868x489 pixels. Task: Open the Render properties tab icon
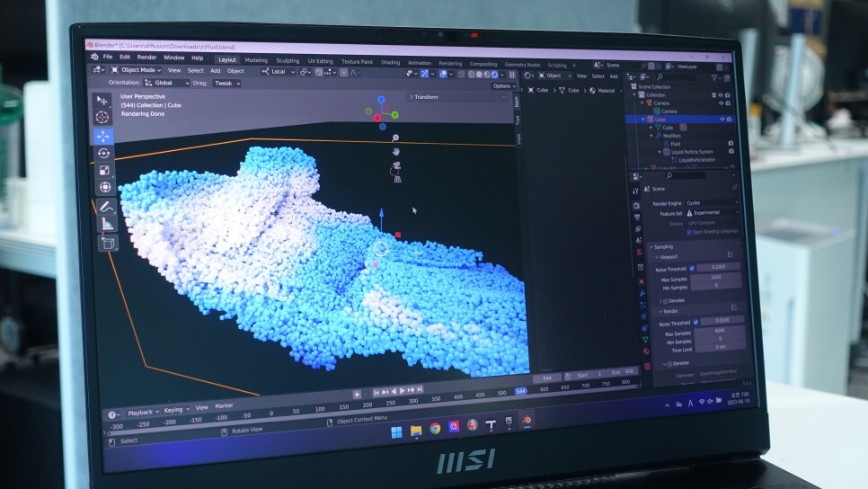click(636, 206)
